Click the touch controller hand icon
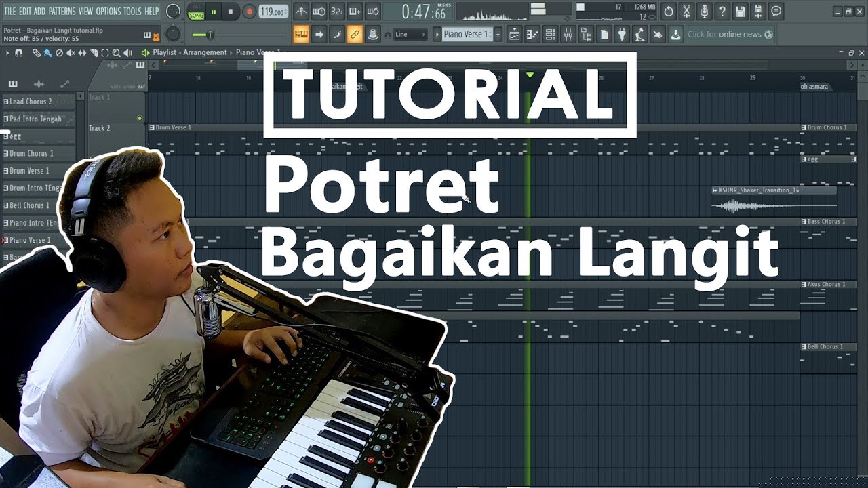Image resolution: width=868 pixels, height=488 pixels. click(x=657, y=35)
